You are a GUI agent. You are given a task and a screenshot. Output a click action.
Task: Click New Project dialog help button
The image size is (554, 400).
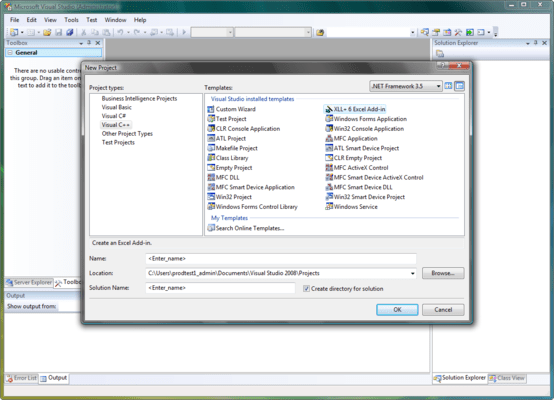pos(442,65)
